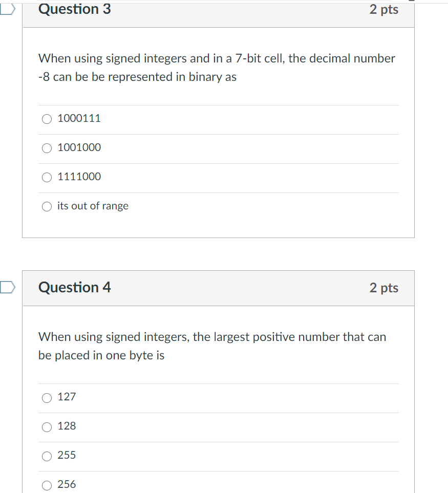This screenshot has height=493, width=448.
Task: Click the Question 4 heading
Action: (75, 288)
